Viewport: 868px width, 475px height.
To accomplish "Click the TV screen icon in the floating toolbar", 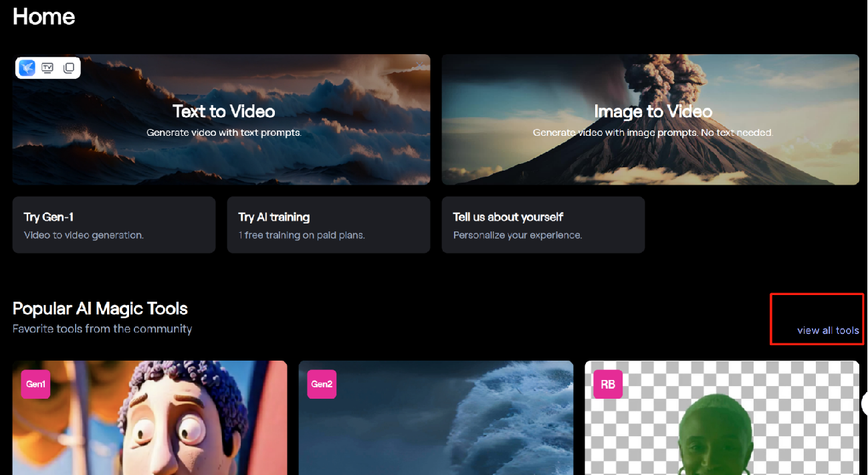I will 47,68.
